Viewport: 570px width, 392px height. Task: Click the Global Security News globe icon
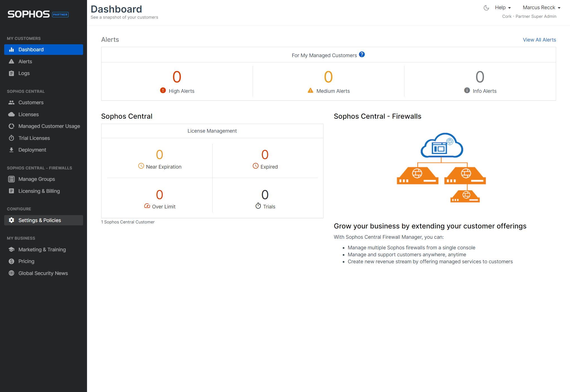pos(11,273)
